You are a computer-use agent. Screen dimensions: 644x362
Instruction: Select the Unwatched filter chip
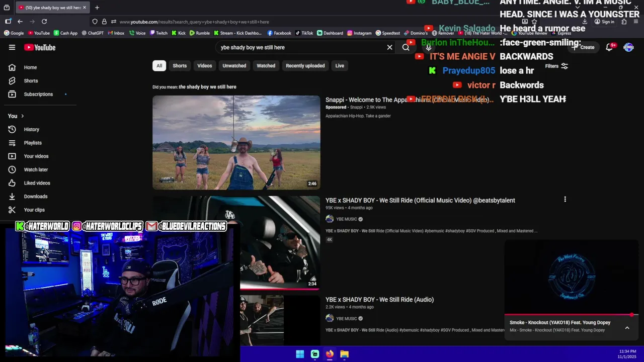[x=234, y=66]
